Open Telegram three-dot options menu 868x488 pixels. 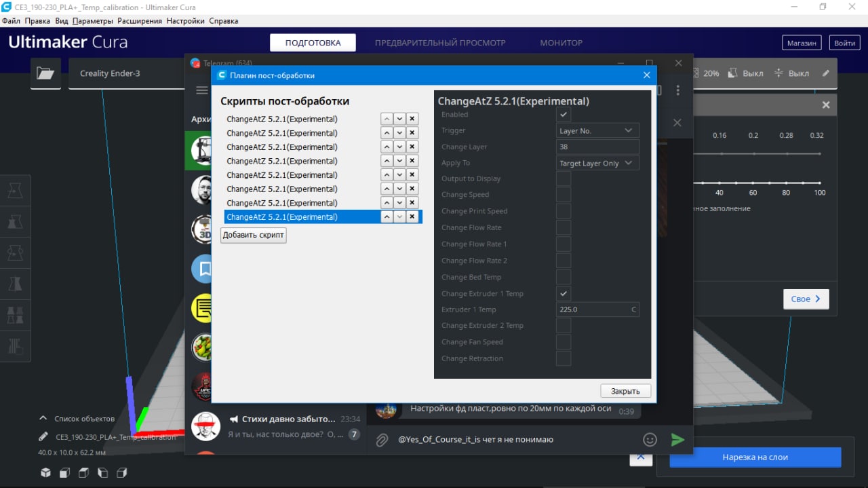point(678,90)
